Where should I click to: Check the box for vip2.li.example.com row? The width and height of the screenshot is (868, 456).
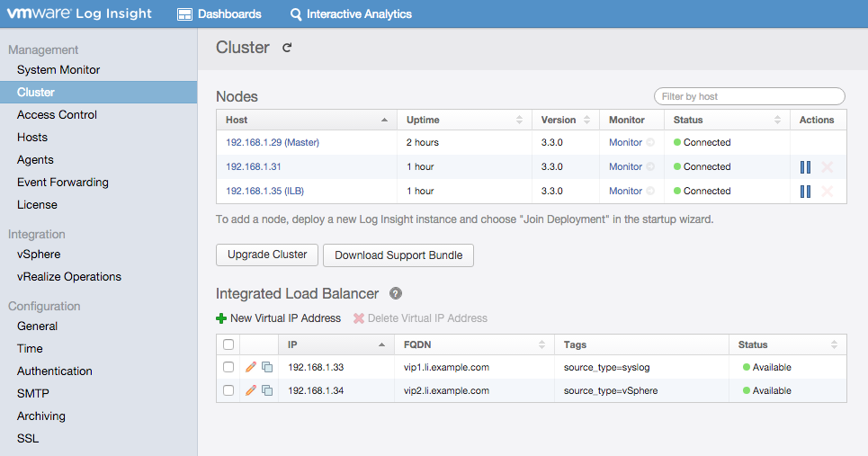click(228, 390)
